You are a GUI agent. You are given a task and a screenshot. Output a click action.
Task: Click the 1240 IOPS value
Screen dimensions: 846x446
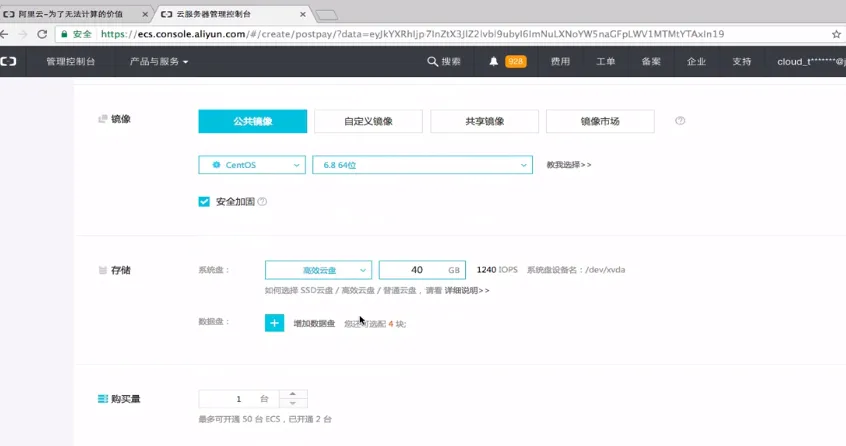(x=497, y=270)
